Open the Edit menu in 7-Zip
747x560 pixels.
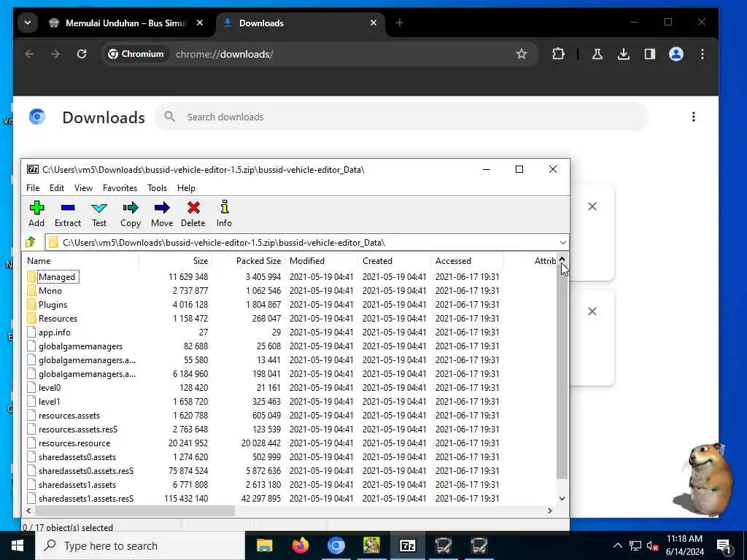click(x=57, y=188)
